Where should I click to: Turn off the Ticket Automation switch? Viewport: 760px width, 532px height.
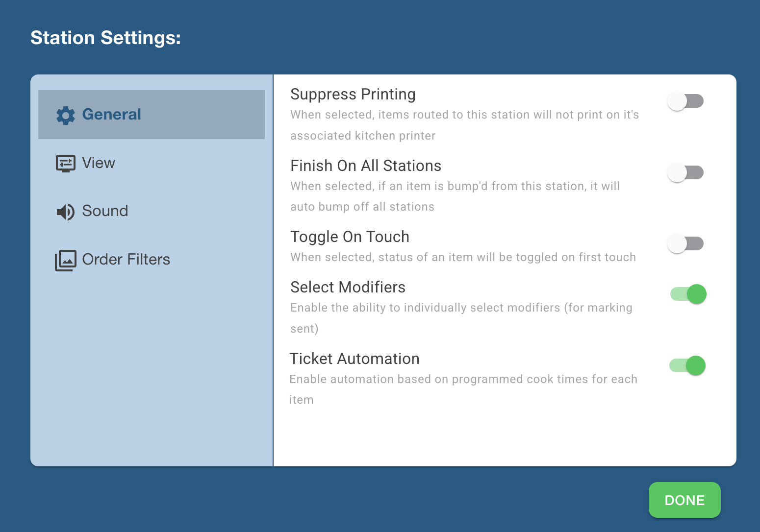coord(687,365)
